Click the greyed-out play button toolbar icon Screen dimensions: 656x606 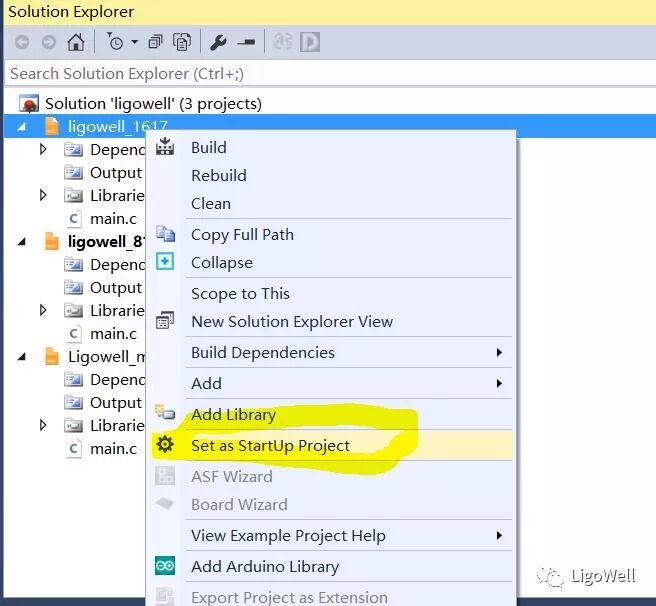310,42
